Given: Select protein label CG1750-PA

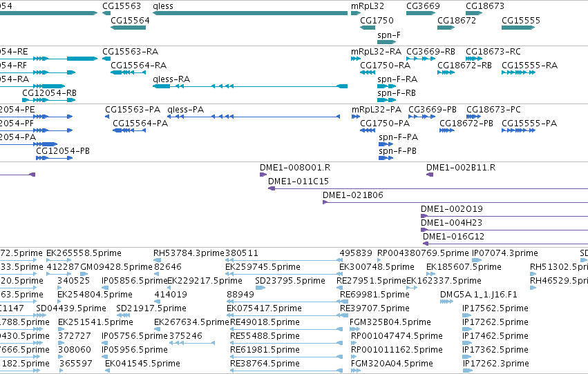Looking at the screenshot, I should (385, 123).
